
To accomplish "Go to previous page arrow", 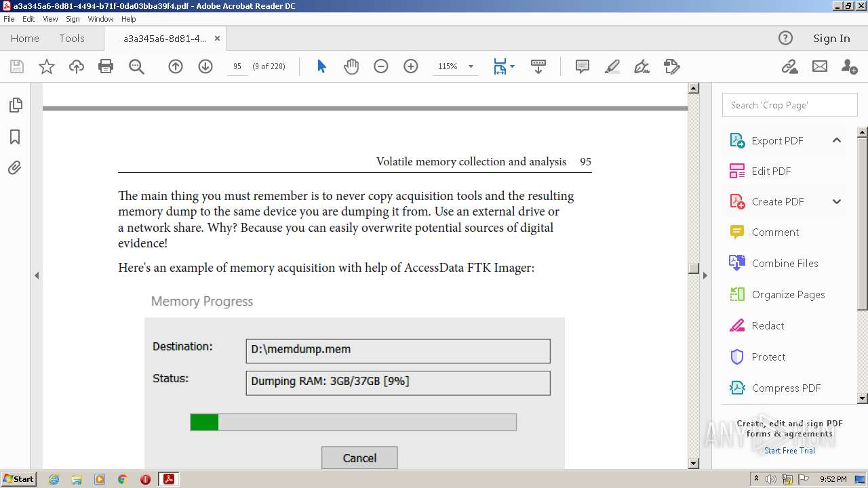I will [x=176, y=66].
